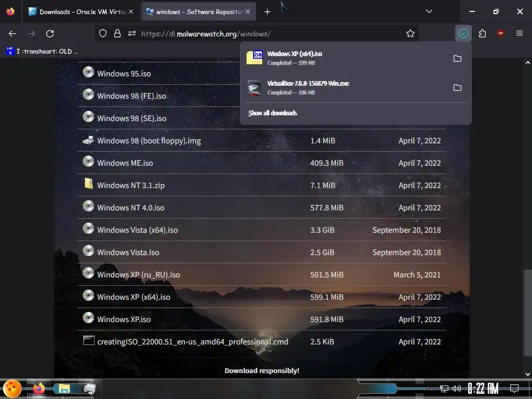532x399 pixels.
Task: Click floppy drive icon for Windows 98 boot floppy
Action: point(88,140)
